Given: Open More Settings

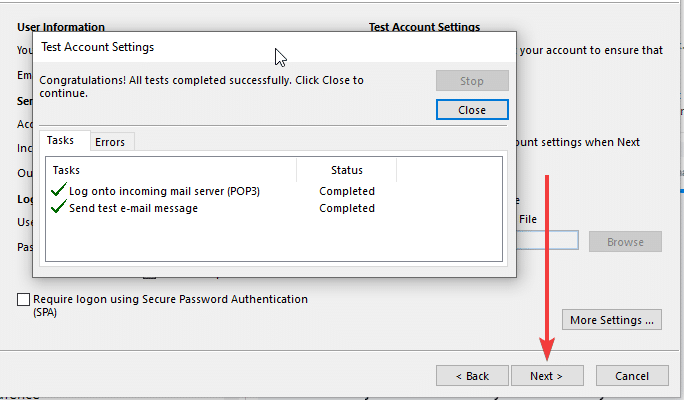Looking at the screenshot, I should tap(613, 320).
